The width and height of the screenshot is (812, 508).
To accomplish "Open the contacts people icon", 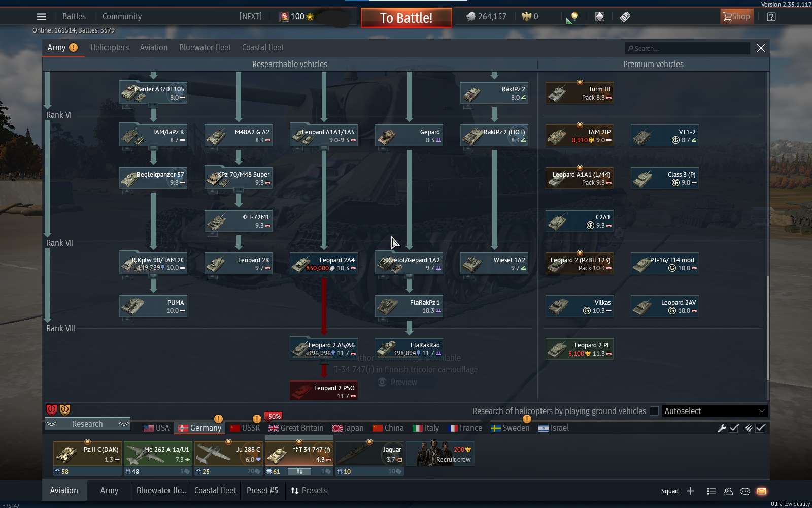I will [x=728, y=491].
